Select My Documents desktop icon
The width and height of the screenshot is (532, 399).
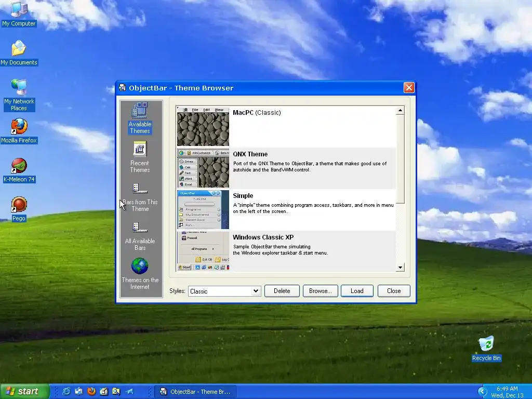coord(19,53)
